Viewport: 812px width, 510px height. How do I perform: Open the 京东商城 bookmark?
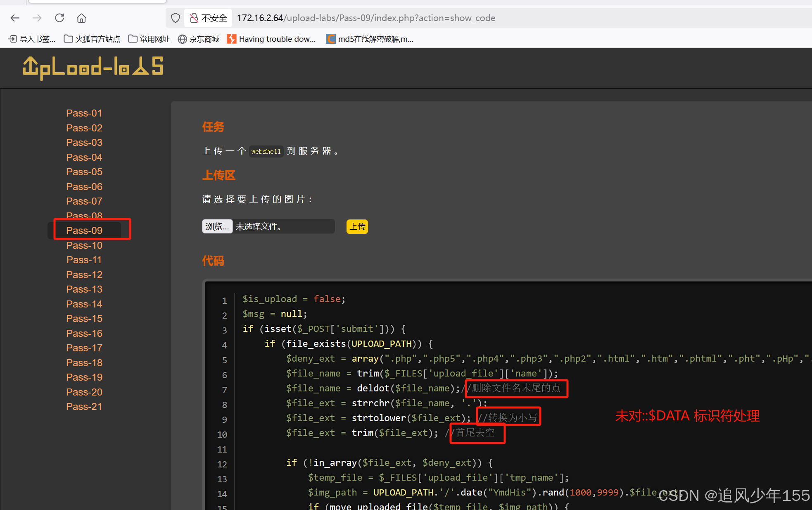click(199, 39)
